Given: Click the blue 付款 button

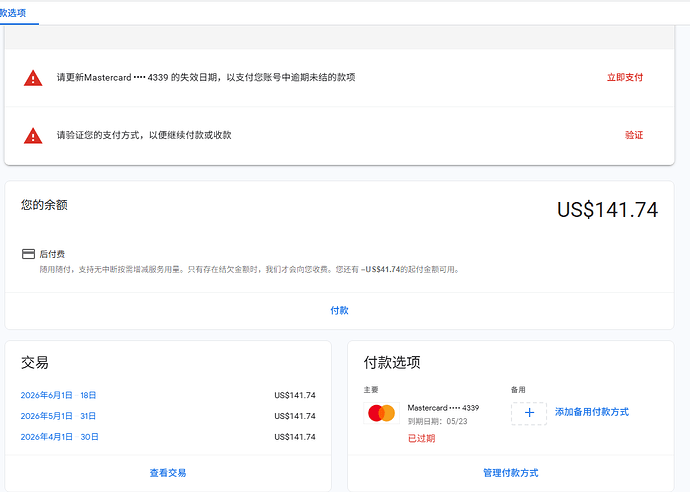Looking at the screenshot, I should pos(339,310).
